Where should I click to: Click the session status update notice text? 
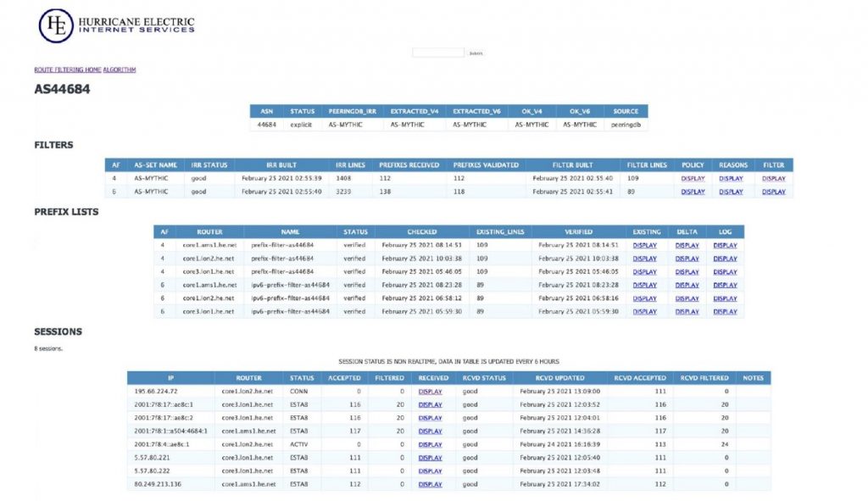click(449, 361)
